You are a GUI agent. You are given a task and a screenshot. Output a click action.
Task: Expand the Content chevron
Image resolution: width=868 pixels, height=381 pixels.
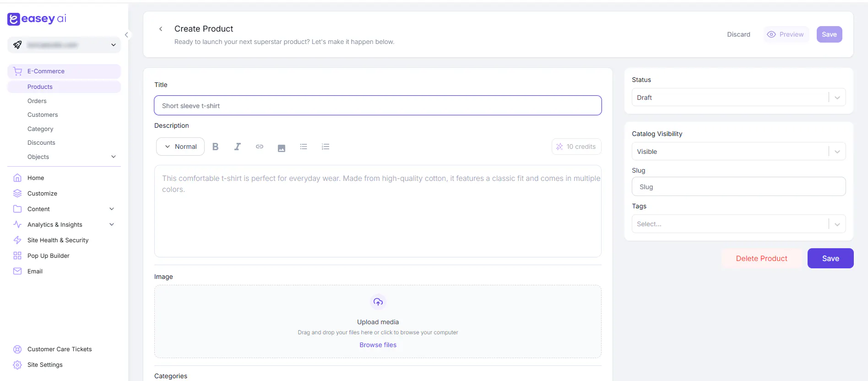112,209
